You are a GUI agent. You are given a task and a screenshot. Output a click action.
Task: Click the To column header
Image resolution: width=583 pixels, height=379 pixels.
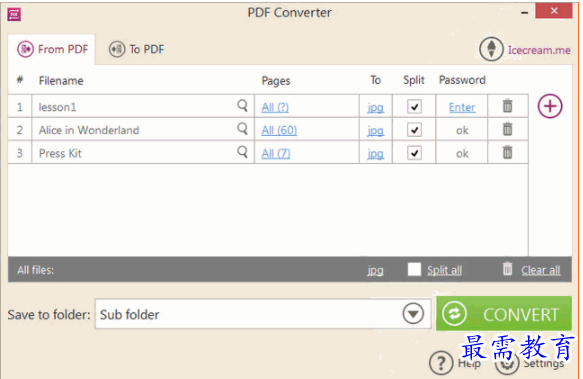[x=376, y=80]
